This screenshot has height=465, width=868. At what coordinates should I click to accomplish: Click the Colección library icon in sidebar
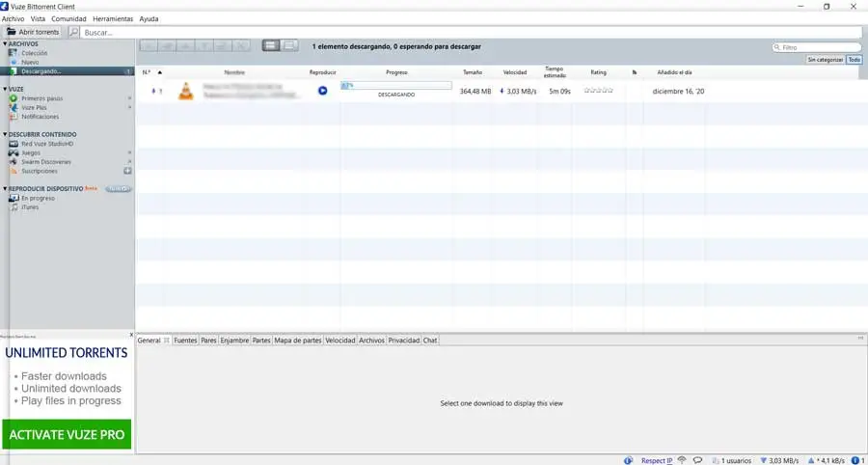[13, 53]
